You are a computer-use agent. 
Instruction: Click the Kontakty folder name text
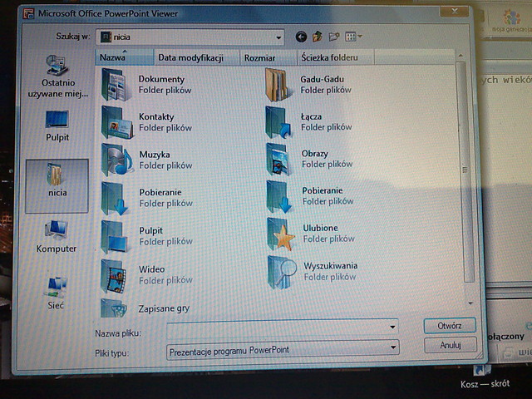[x=156, y=116]
